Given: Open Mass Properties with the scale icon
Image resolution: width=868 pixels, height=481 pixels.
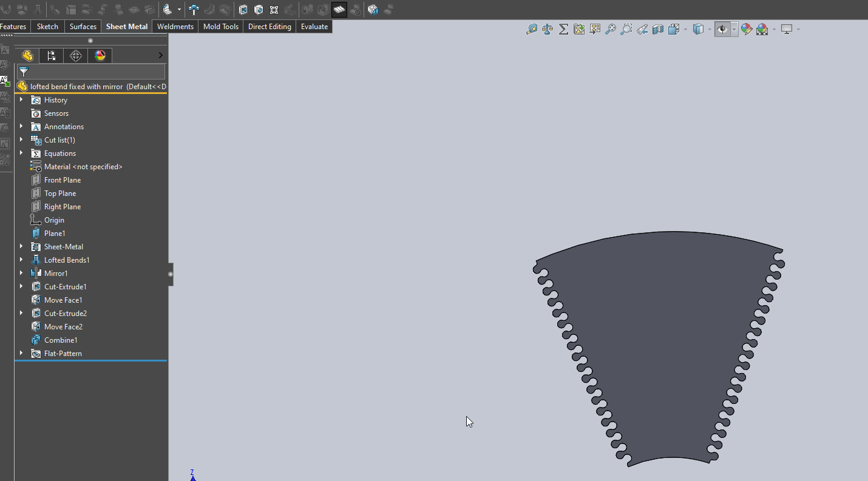Looking at the screenshot, I should click(547, 29).
